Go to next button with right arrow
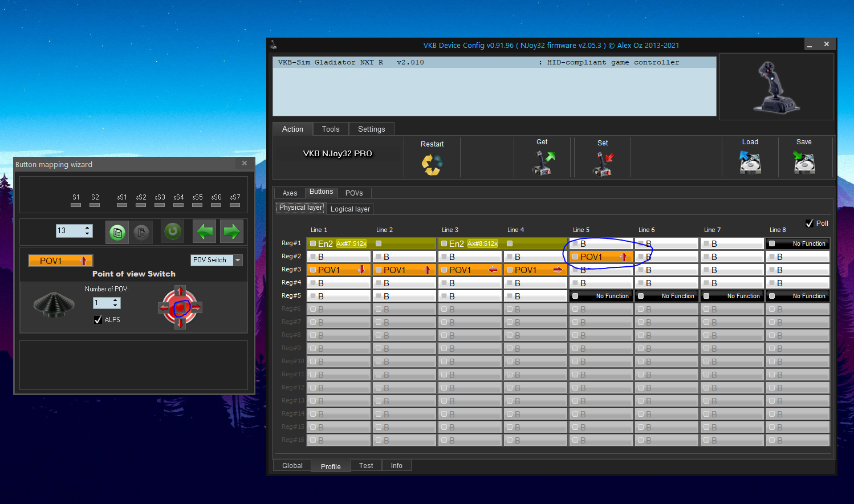Image resolution: width=854 pixels, height=504 pixels. click(x=231, y=231)
